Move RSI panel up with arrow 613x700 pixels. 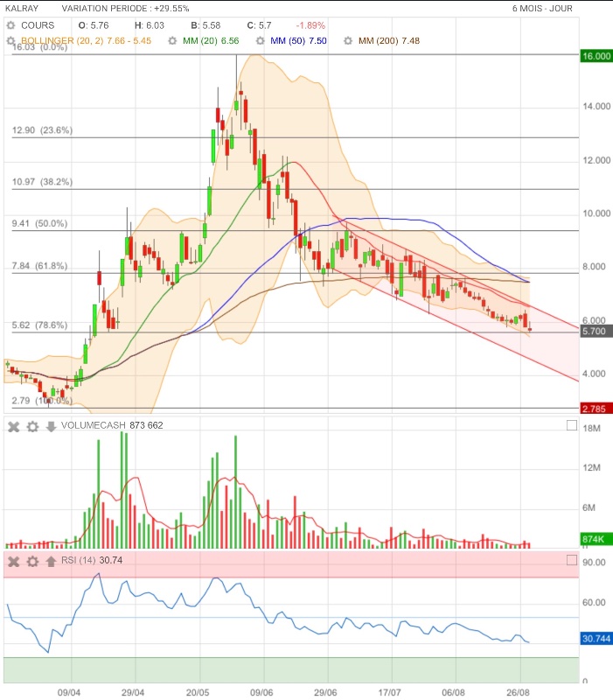(x=51, y=561)
